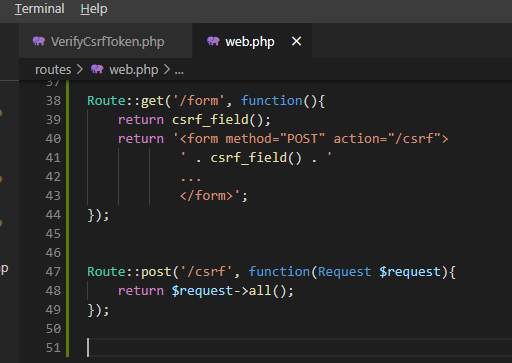Click line number 47 in the gutter
The height and width of the screenshot is (363, 512).
pos(53,272)
